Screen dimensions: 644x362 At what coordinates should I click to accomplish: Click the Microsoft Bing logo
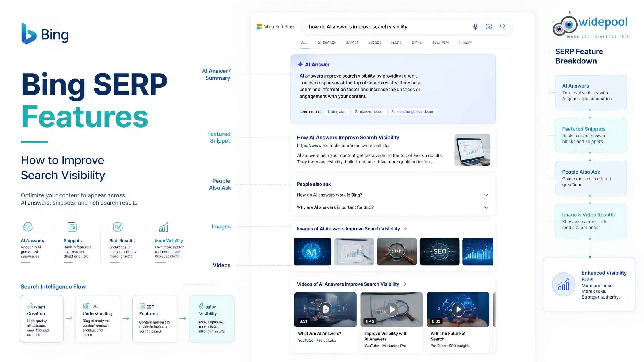(275, 26)
